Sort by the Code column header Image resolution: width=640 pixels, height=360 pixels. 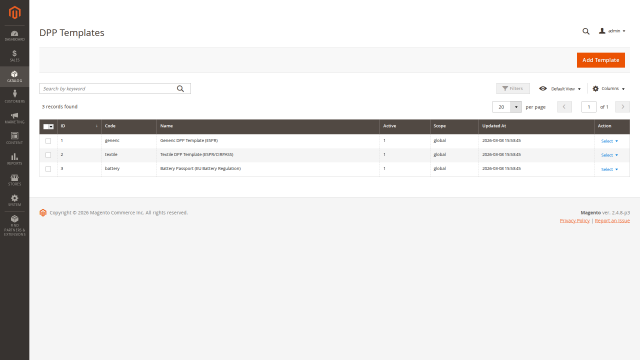pyautogui.click(x=129, y=126)
